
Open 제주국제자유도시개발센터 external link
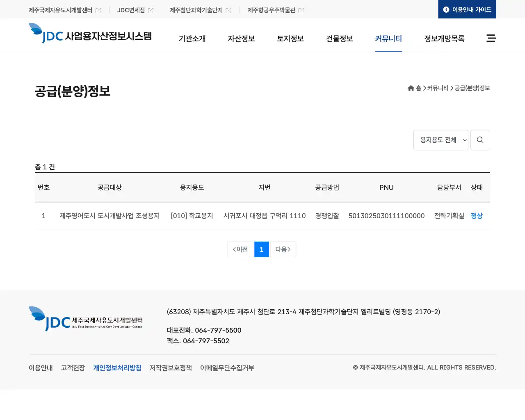[65, 10]
